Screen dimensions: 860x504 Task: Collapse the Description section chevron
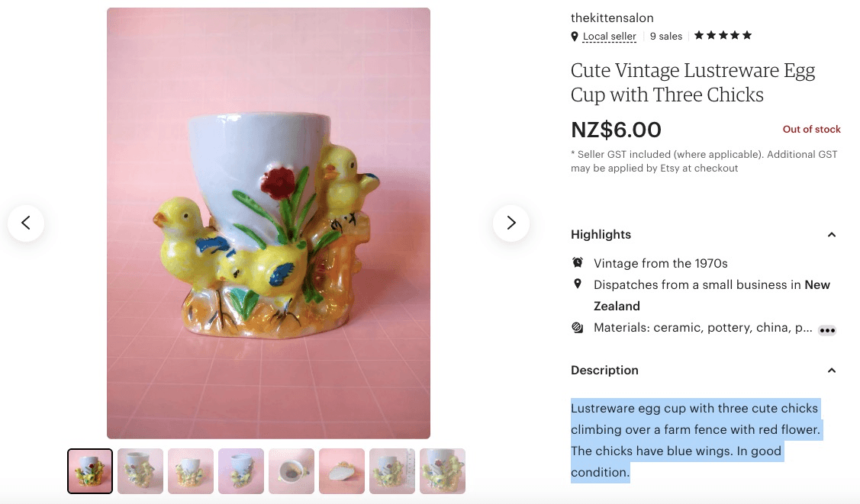pyautogui.click(x=832, y=371)
